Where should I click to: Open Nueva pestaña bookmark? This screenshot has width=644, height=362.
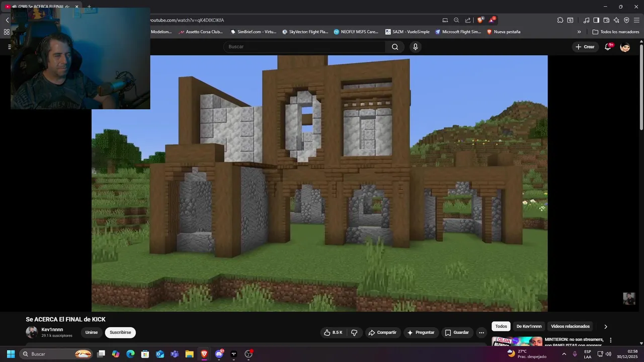pos(504,32)
